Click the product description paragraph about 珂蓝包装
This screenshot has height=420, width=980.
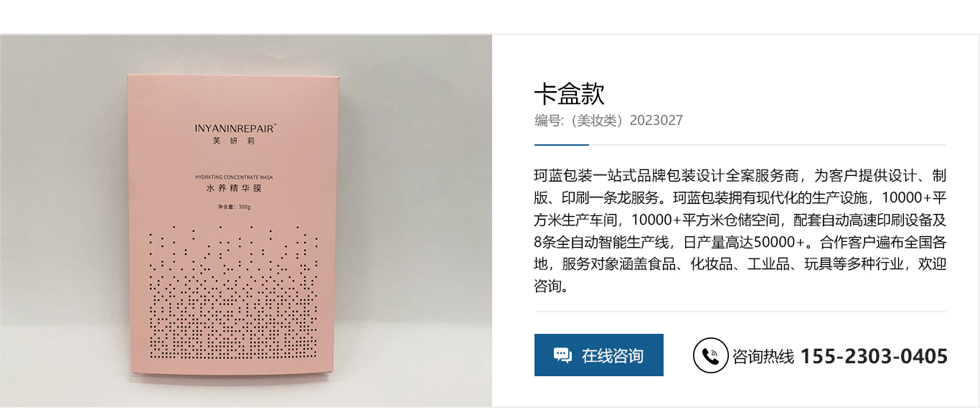740,231
